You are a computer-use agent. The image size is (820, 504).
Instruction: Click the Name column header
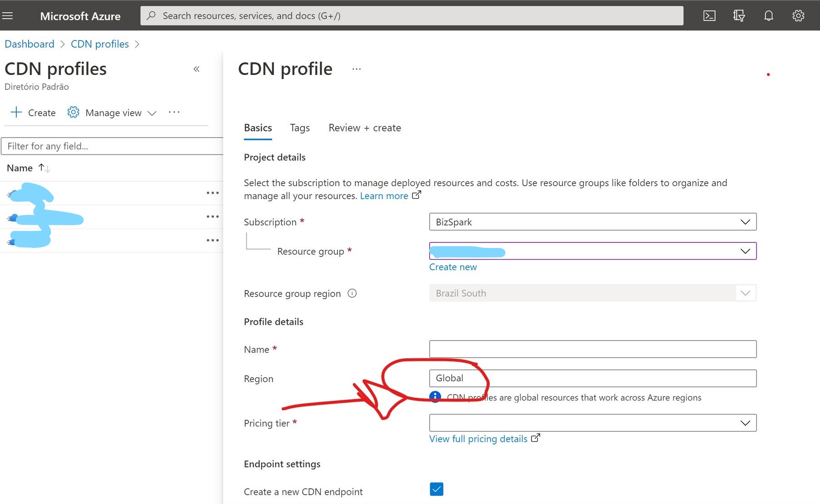pyautogui.click(x=20, y=168)
